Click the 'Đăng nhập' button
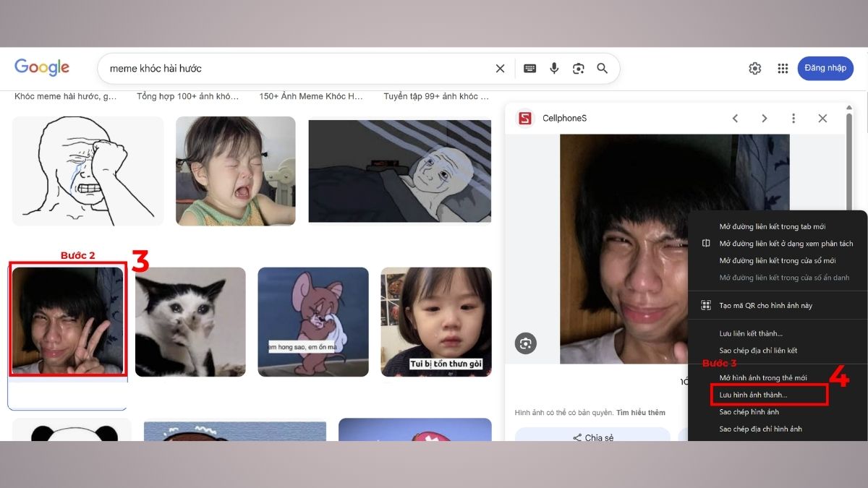 tap(825, 68)
